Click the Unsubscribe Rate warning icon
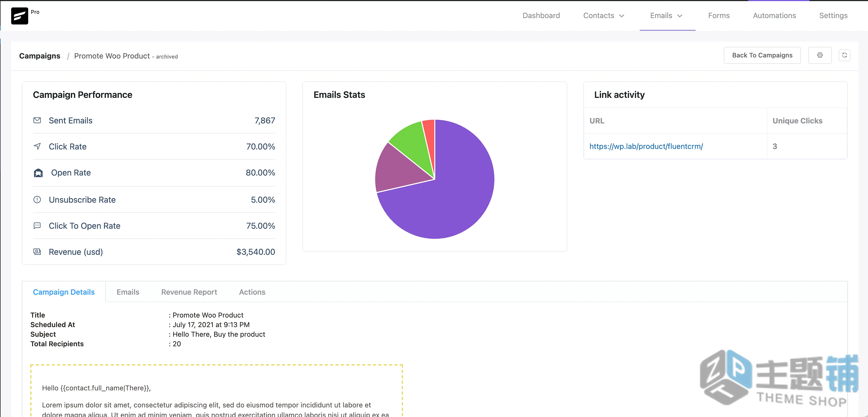The height and width of the screenshot is (417, 868). 37,199
